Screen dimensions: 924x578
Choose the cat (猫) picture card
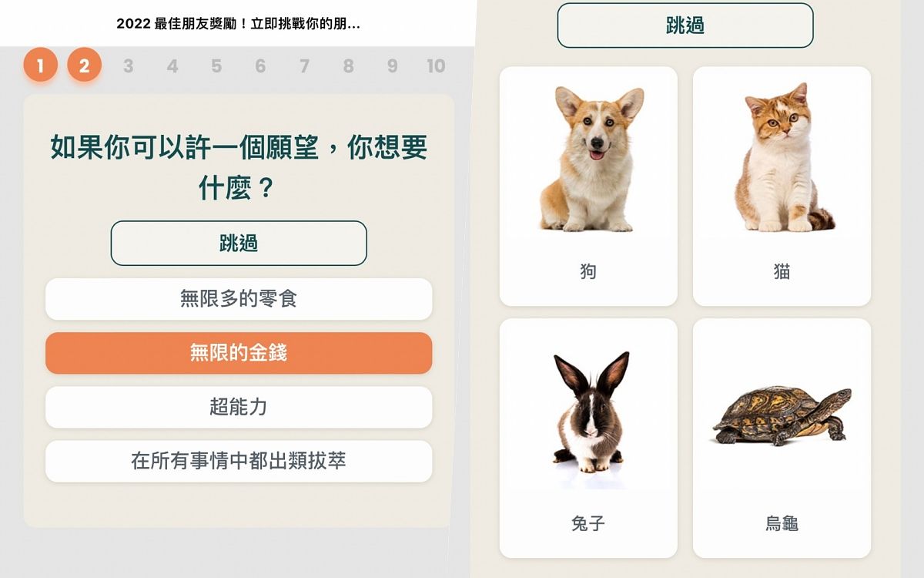coord(782,187)
